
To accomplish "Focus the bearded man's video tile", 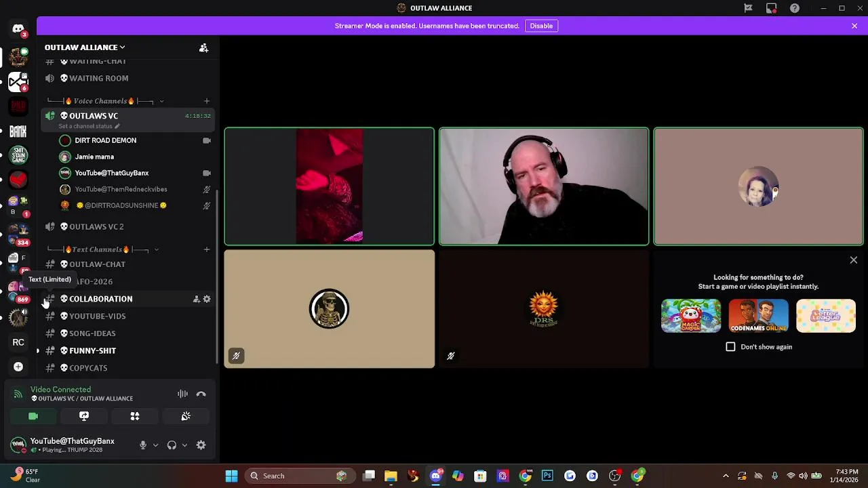I will [x=544, y=186].
